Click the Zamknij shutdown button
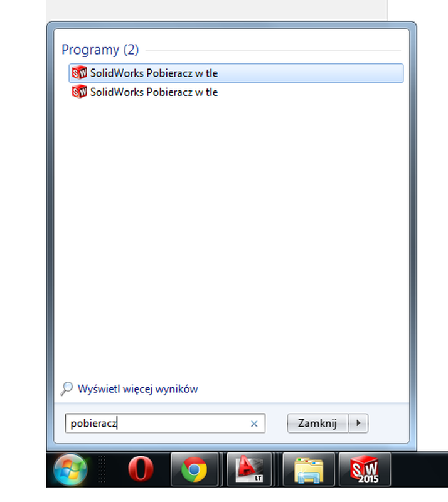The width and height of the screenshot is (448, 502). pos(317,423)
